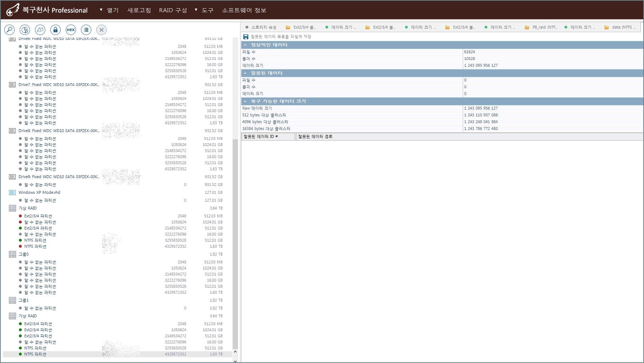Open the dropdown arrow next to 도구
The width and height of the screenshot is (644, 363).
[196, 10]
